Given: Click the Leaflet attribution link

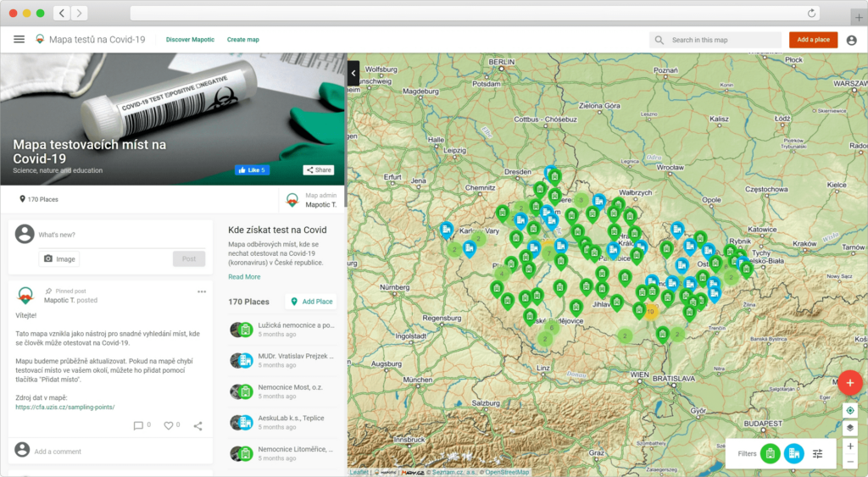Looking at the screenshot, I should click(359, 473).
